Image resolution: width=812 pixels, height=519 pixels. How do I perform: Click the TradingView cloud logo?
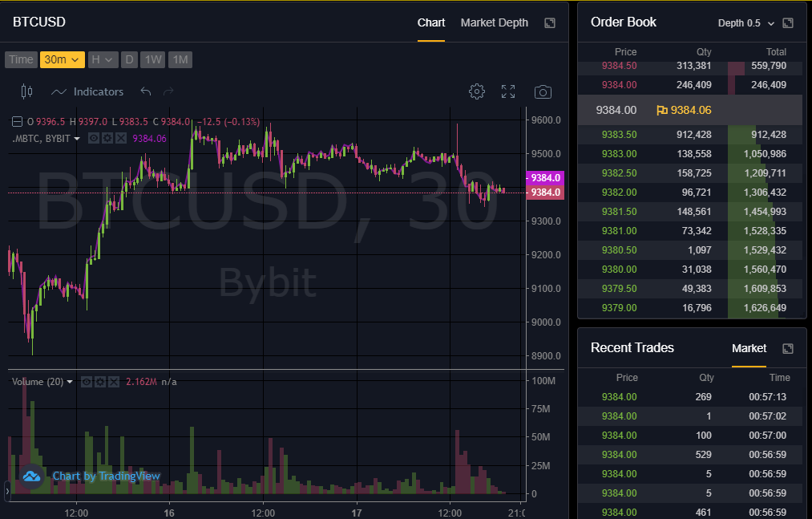click(31, 476)
